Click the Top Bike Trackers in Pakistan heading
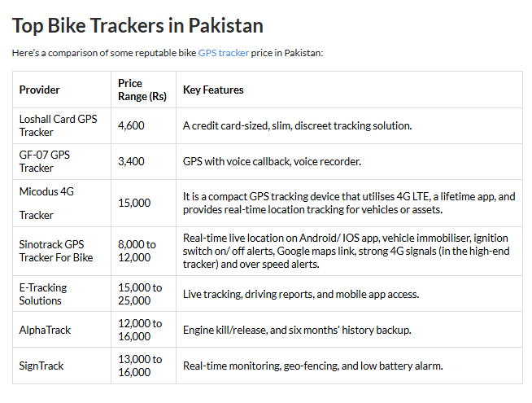This screenshot has width=532, height=403. (137, 25)
